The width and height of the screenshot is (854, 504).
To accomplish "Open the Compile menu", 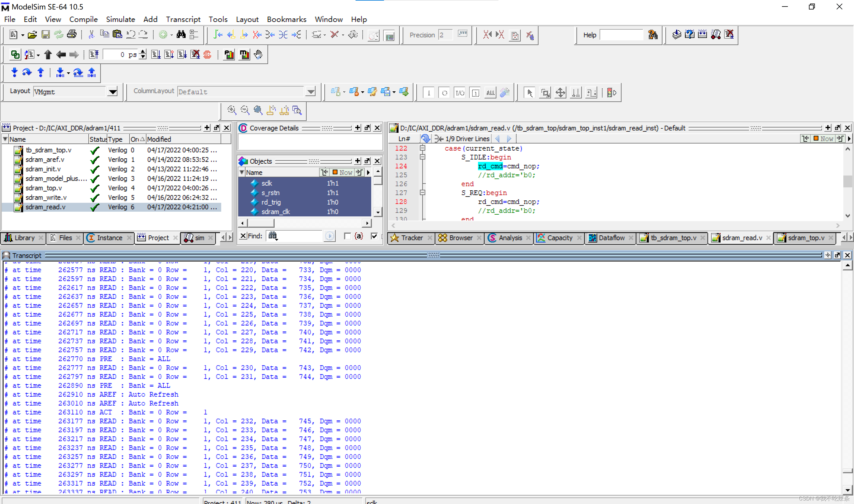I will (x=84, y=19).
